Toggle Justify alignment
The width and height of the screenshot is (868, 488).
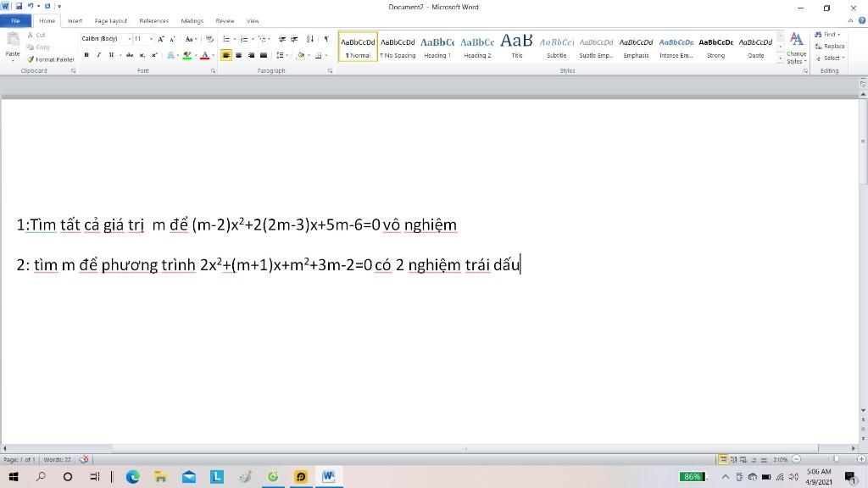click(264, 55)
